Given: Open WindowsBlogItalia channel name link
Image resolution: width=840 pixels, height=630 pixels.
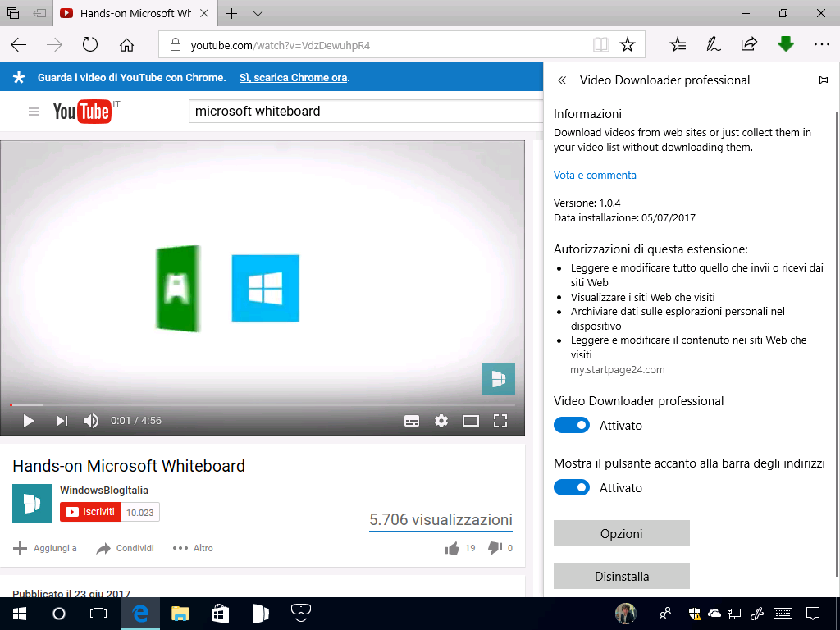Looking at the screenshot, I should (104, 491).
